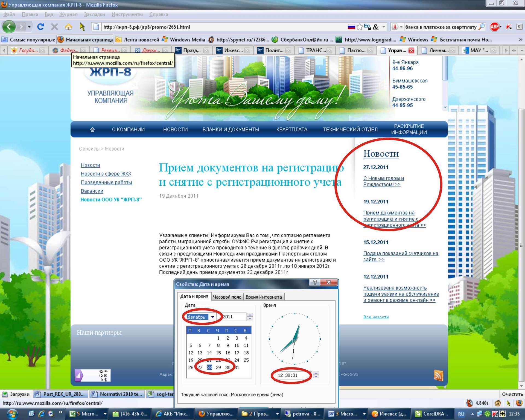The image size is (525, 420).
Task: Click Новости в сфере ЖКХ link
Action: click(106, 174)
